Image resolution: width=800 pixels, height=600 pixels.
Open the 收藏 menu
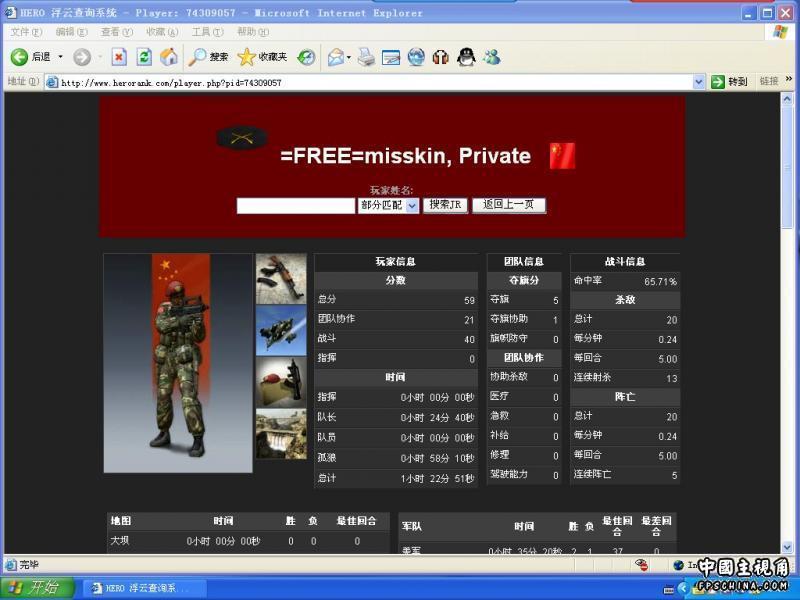162,32
